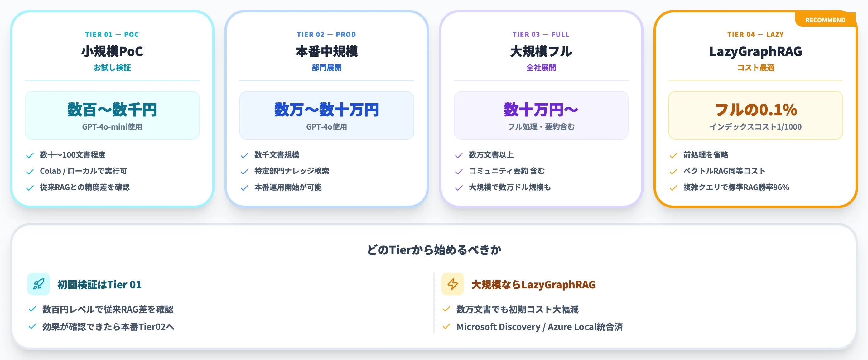Click the lightning bolt icon beside 大規模ならLazyGraphRAG

[x=452, y=284]
